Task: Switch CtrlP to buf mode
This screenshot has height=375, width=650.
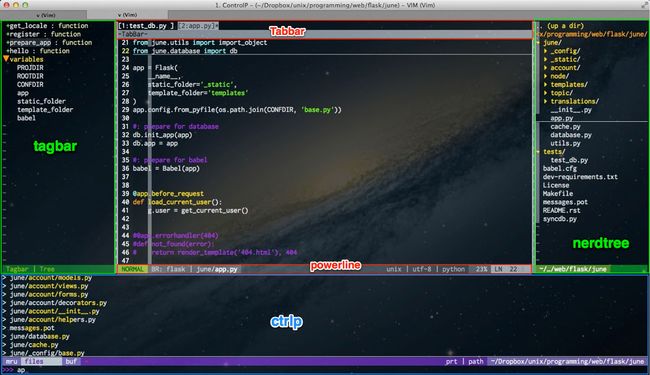Action: coord(71,361)
